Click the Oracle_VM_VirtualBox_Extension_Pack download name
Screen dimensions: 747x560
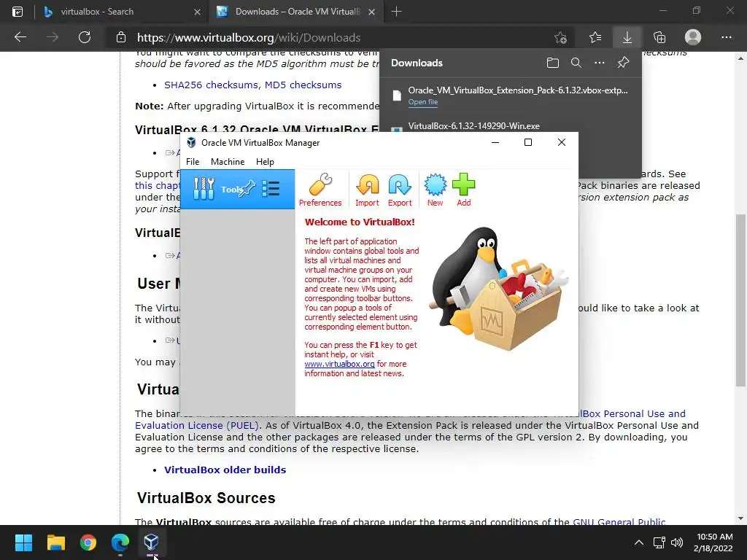518,90
